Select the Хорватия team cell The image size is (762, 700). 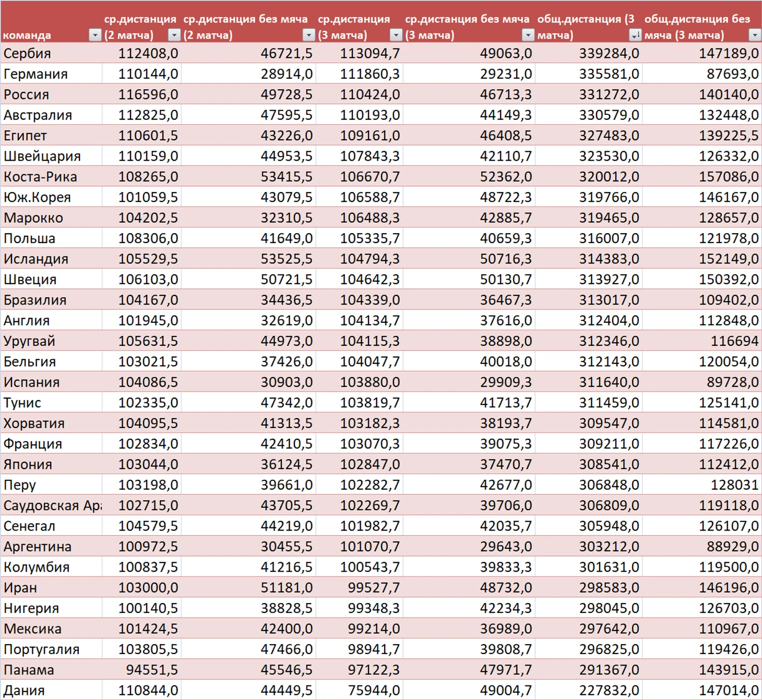point(51,423)
